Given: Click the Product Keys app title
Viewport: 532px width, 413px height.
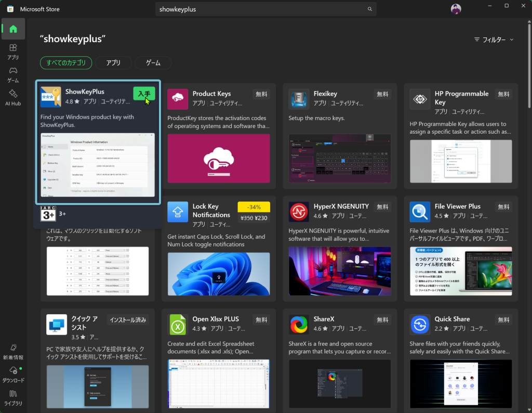Looking at the screenshot, I should [212, 94].
